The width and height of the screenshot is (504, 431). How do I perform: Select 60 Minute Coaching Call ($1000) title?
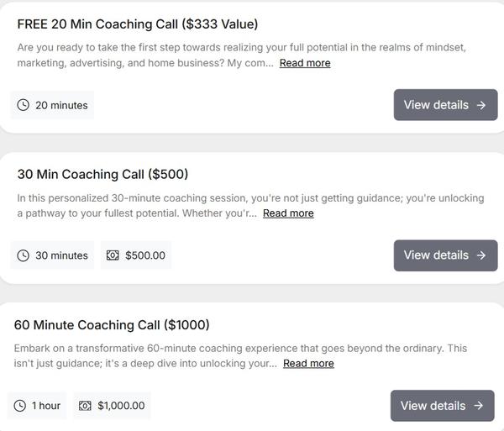[x=112, y=325]
